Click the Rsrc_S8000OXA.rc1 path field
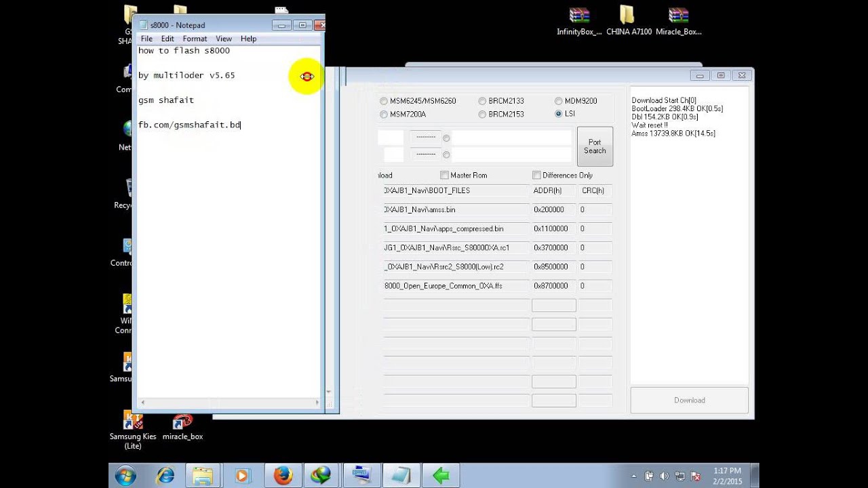The width and height of the screenshot is (868, 488). pos(456,248)
